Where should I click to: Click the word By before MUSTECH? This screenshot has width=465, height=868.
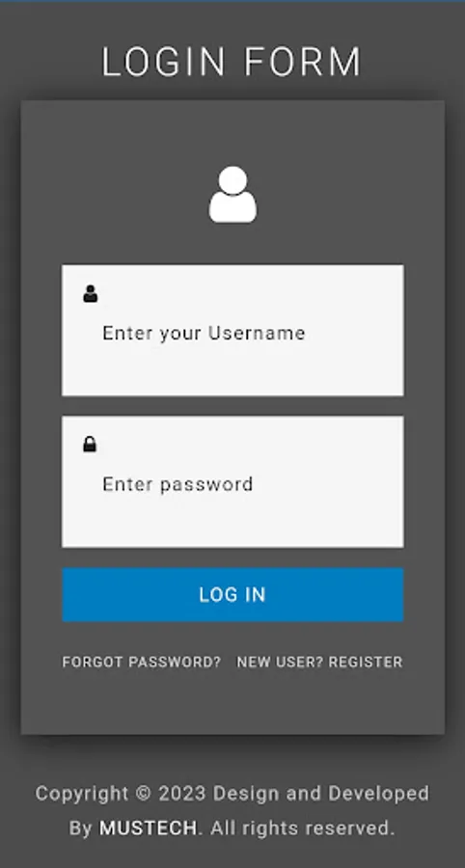[81, 828]
